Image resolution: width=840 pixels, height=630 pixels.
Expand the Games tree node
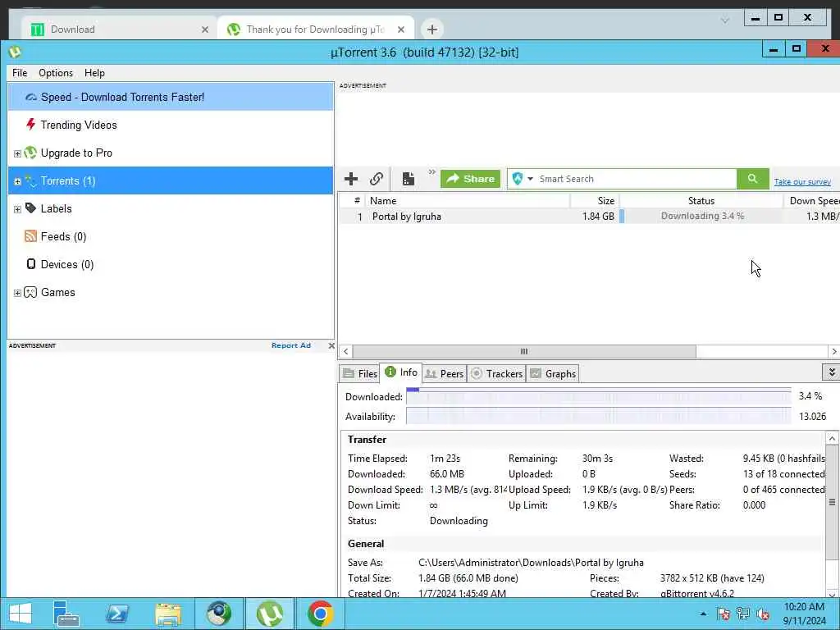(x=17, y=293)
